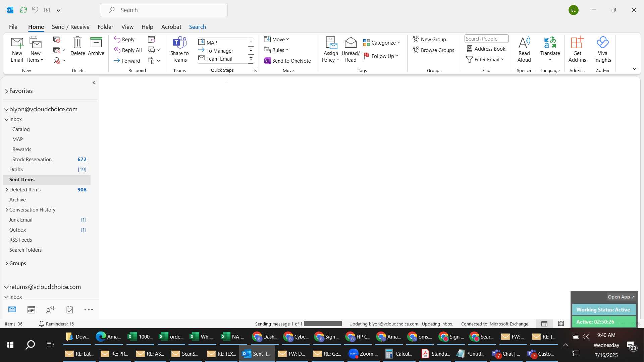Click the Reply button
Viewport: 644px width, 362px height.
(124, 39)
